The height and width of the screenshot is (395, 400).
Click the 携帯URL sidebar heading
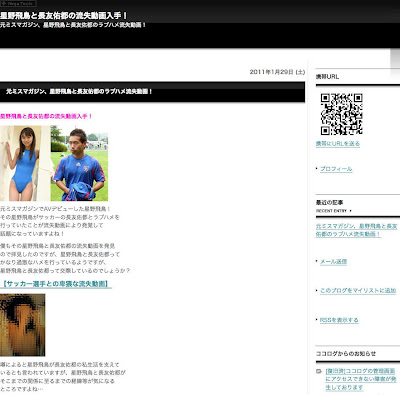tap(327, 77)
